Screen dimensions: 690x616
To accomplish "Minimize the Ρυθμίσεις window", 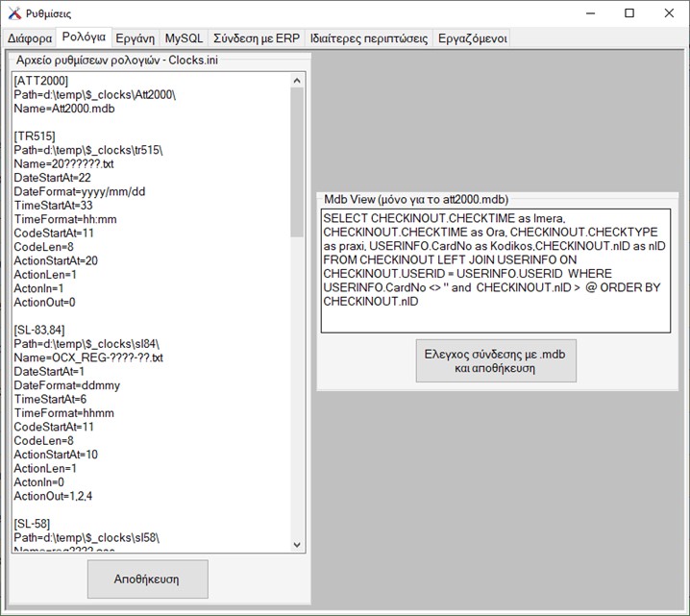I will point(585,13).
